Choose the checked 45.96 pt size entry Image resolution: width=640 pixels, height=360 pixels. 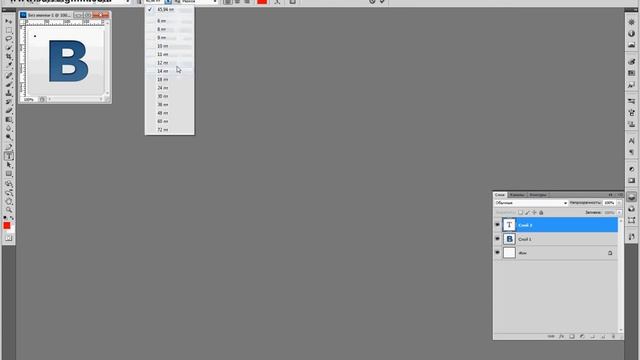click(170, 9)
